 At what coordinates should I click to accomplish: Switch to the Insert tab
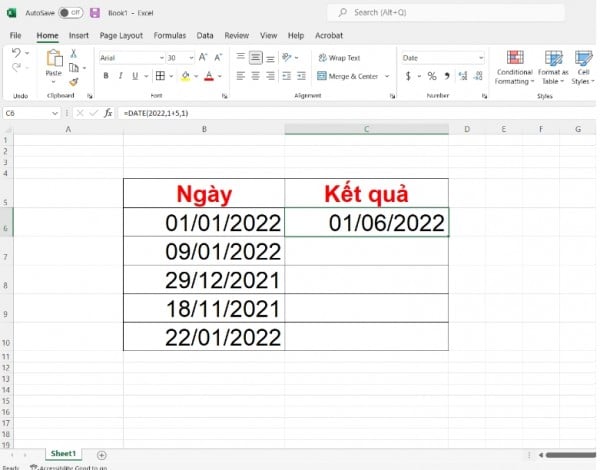79,36
